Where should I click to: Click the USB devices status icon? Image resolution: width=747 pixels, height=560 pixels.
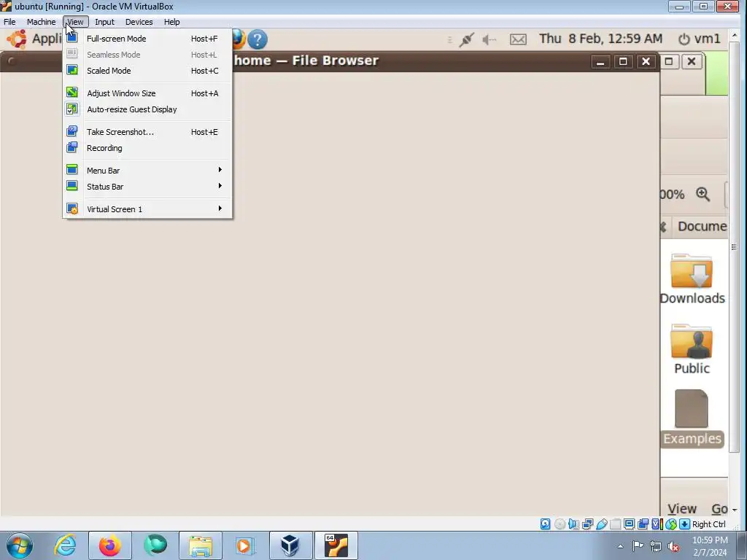[602, 524]
